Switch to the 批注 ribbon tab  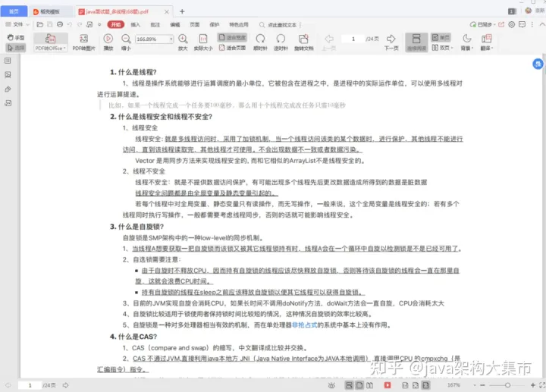pyautogui.click(x=155, y=24)
